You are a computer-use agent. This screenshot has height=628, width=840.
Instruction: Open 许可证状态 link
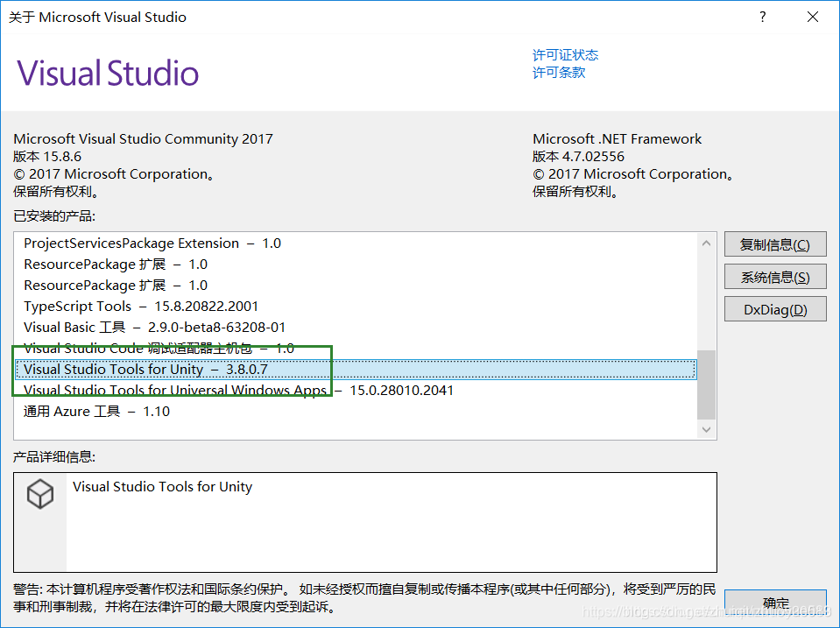click(564, 54)
